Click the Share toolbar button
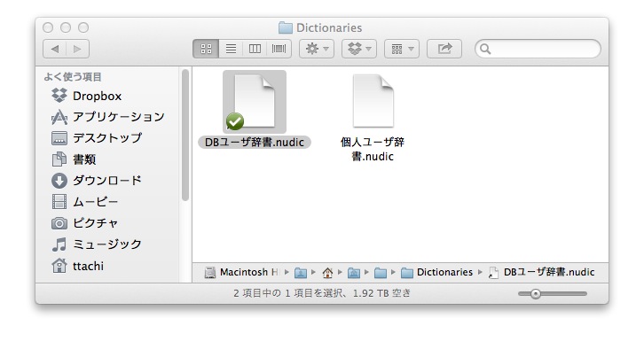Viewport: 644px width, 357px height. click(x=444, y=49)
